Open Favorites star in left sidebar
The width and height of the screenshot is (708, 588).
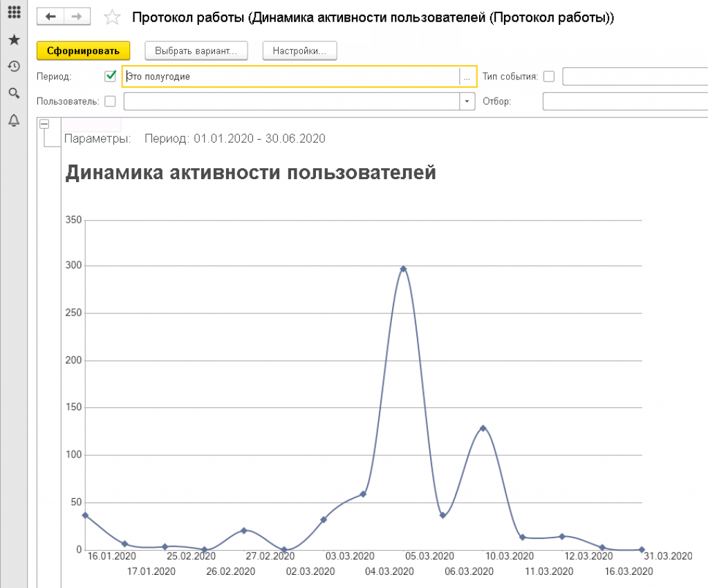[x=13, y=40]
